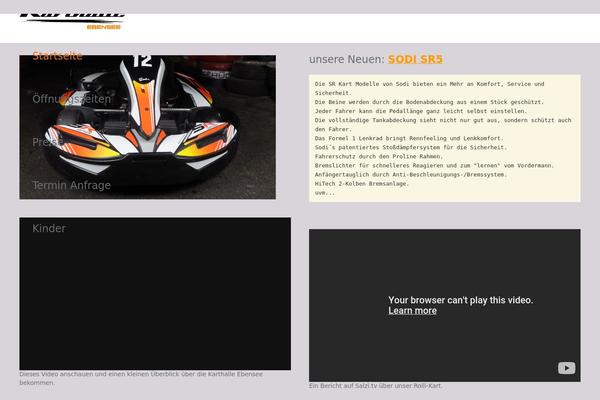Click the Ebensee kart logo
Image resolution: width=600 pixels, height=400 pixels.
pos(73,22)
